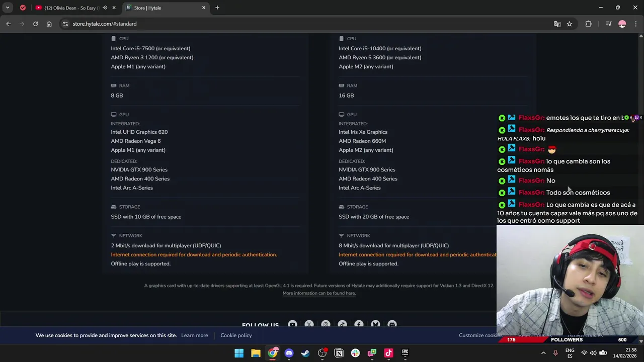644x362 pixels.
Task: Close the Olivia Dean YouTube tab
Action: point(114,8)
